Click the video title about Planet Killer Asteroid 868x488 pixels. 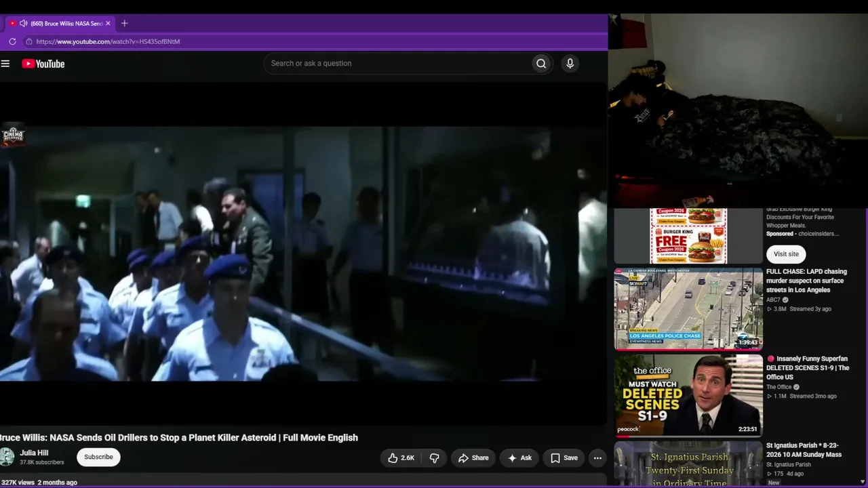[178, 438]
